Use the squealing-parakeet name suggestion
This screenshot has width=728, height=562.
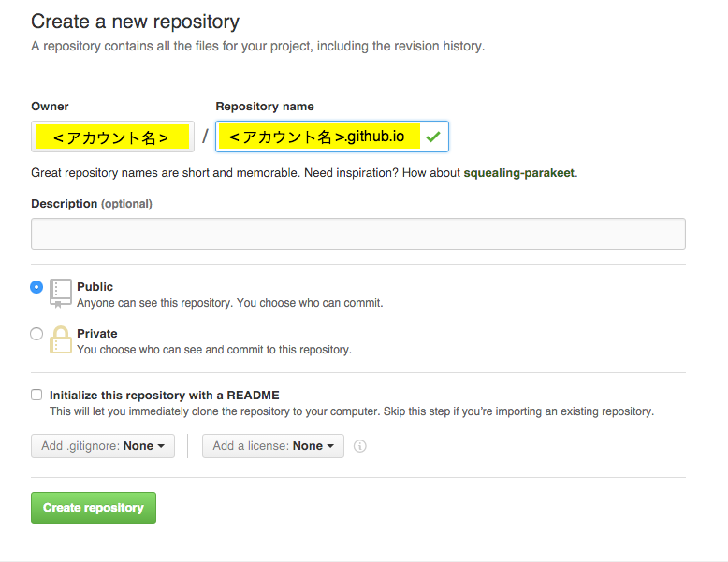coord(519,173)
